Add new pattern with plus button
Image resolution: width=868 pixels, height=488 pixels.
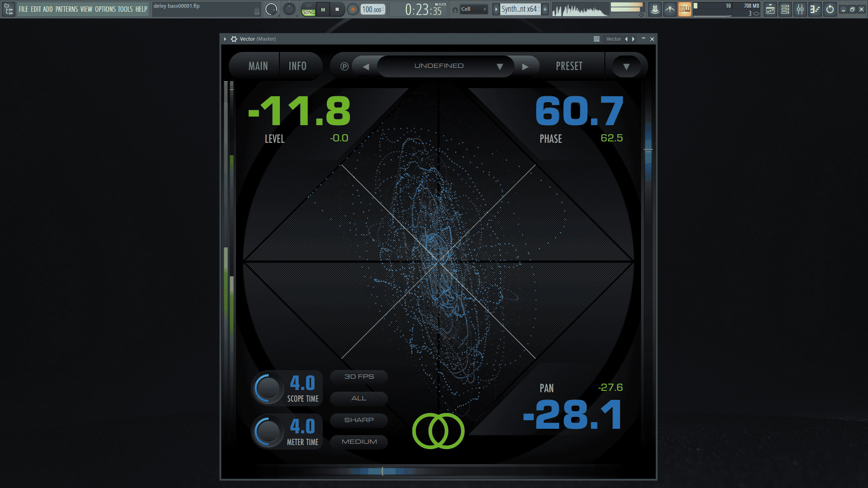click(545, 9)
